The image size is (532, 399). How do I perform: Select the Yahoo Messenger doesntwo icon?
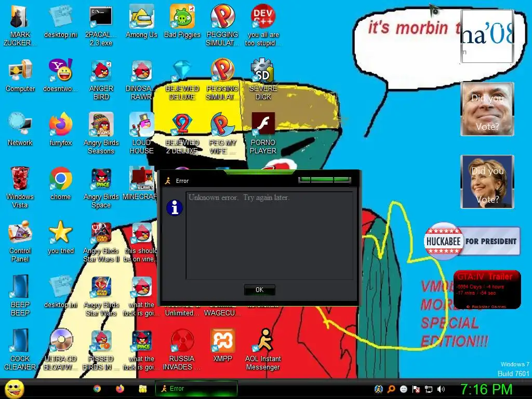pos(60,75)
